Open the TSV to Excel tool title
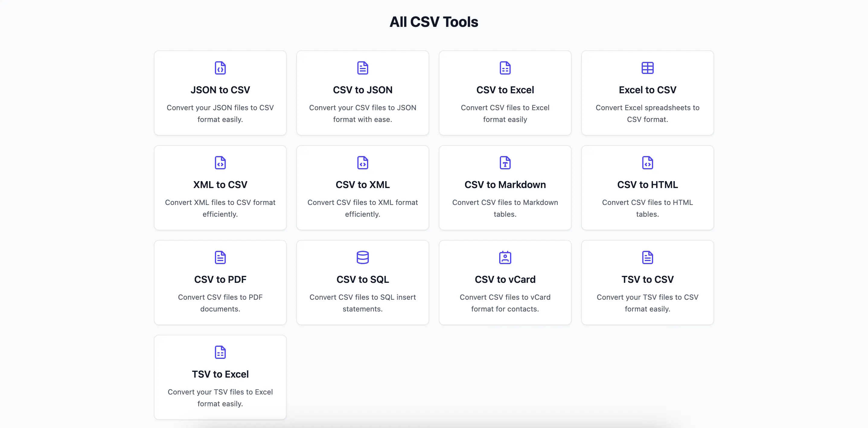The image size is (868, 428). tap(220, 374)
